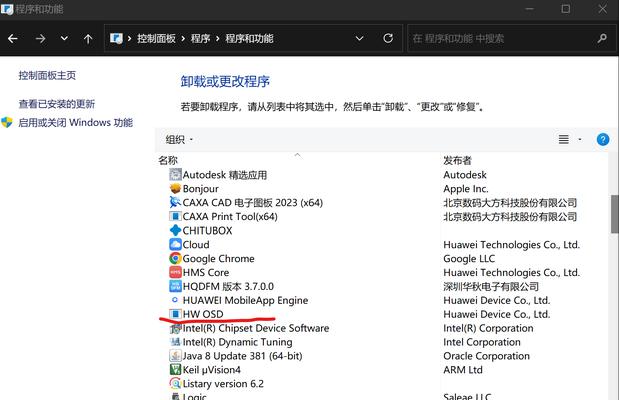Select 'Bonjour' program name
This screenshot has width=619, height=400.
click(201, 189)
